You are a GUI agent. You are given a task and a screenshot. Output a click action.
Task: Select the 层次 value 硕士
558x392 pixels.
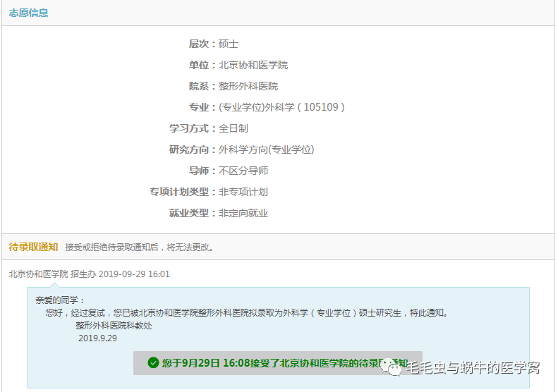229,44
